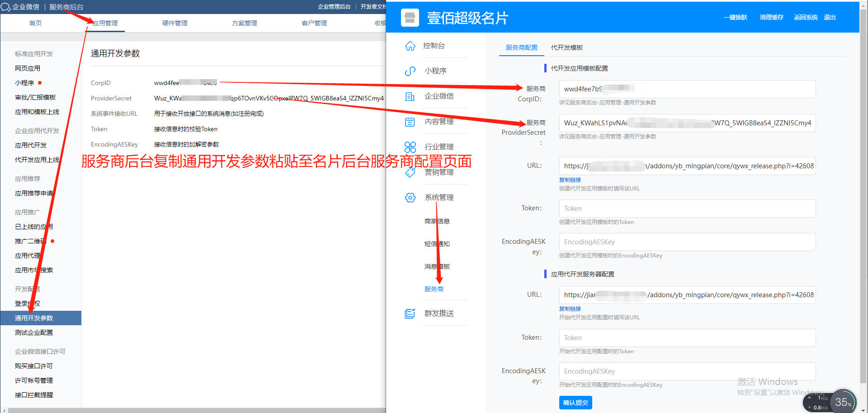Click left arrow of bottom horizontal scrollbar
The height and width of the screenshot is (413, 868).
click(x=4, y=411)
